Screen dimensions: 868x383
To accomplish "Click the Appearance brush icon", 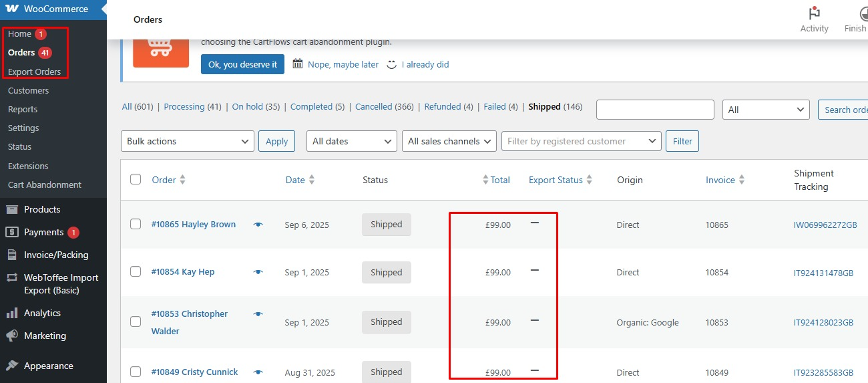I will pyautogui.click(x=12, y=366).
